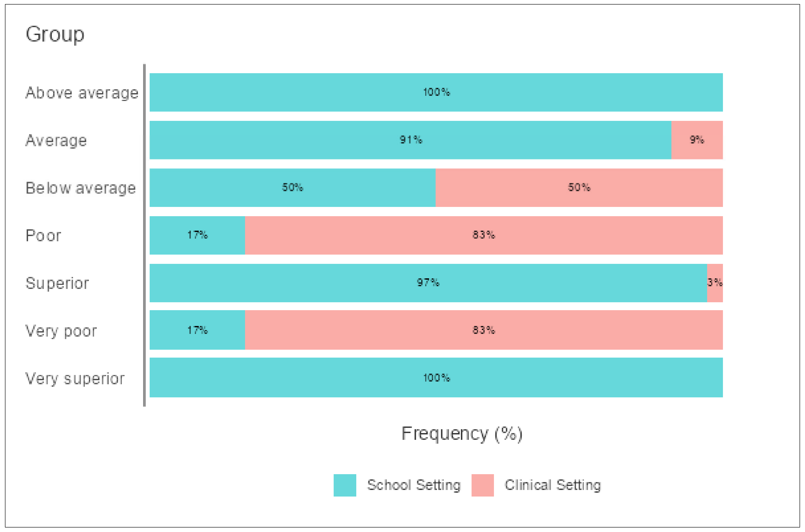Viewport: 805px width, 532px height.
Task: Click the Above average 100% bar
Action: click(436, 92)
